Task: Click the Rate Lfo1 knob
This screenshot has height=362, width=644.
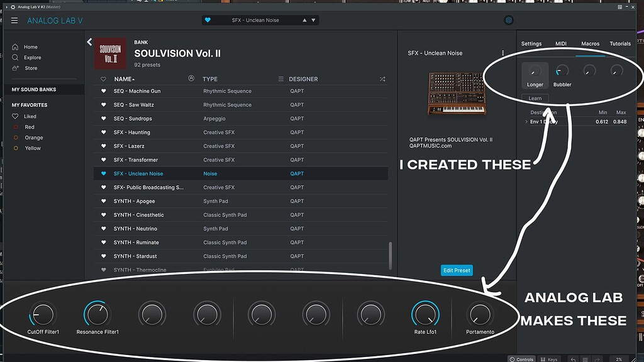Action: point(425,315)
